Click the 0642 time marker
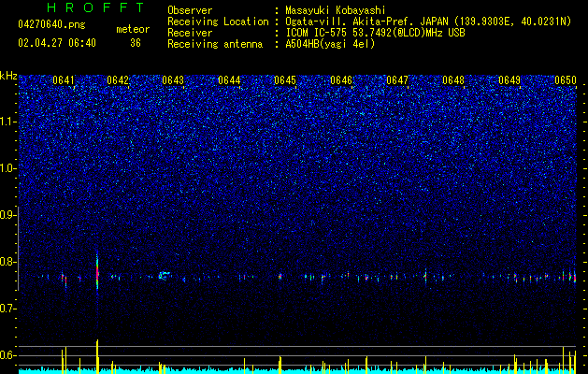 [x=118, y=80]
